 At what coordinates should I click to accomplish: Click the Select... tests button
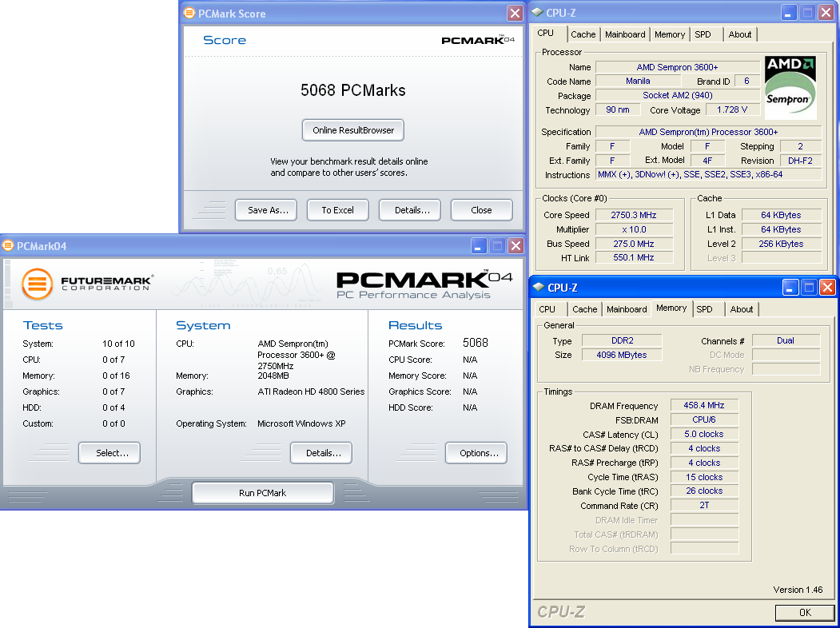click(x=109, y=453)
